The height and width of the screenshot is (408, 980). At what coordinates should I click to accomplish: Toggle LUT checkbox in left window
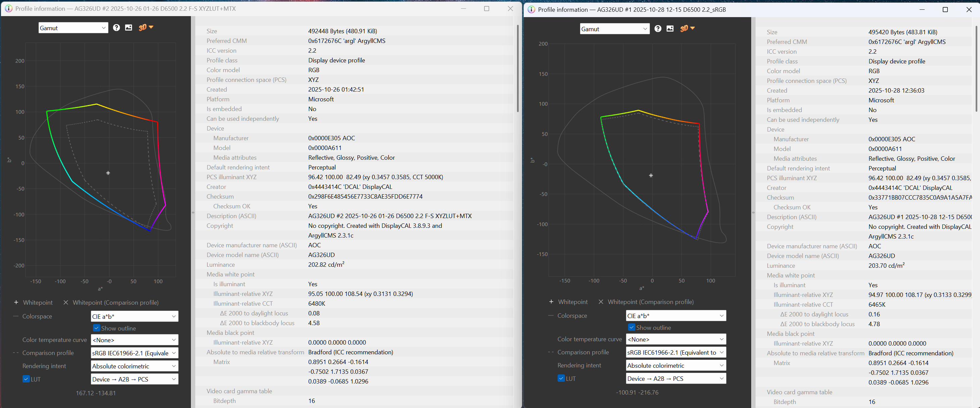(26, 379)
